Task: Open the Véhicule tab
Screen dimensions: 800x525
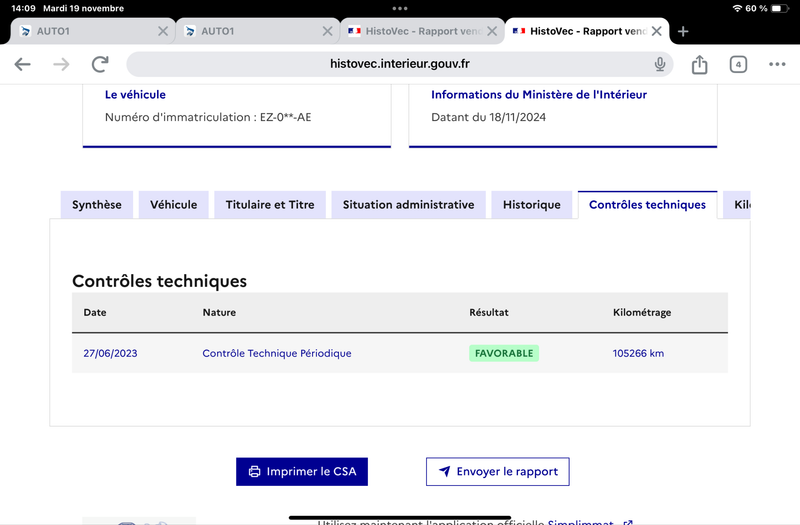Action: pyautogui.click(x=173, y=205)
